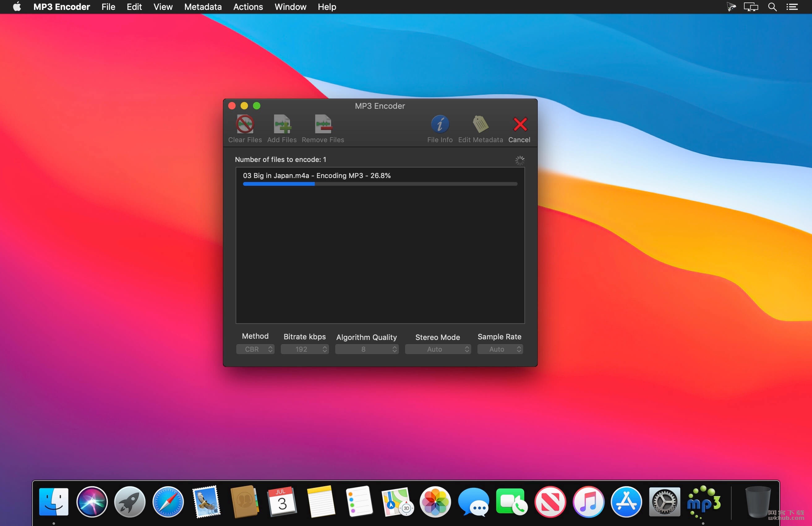Click the MP3 Encoder Dock icon
Viewport: 812px width, 526px height.
point(703,502)
